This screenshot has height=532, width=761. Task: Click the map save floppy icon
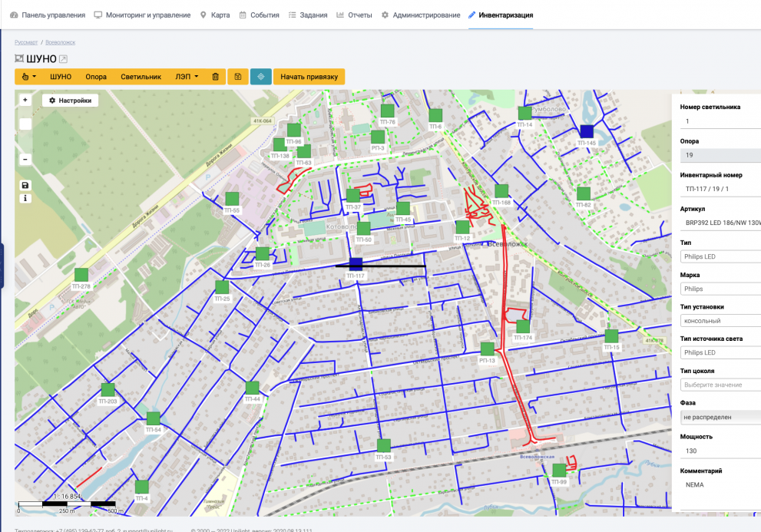[x=25, y=186]
